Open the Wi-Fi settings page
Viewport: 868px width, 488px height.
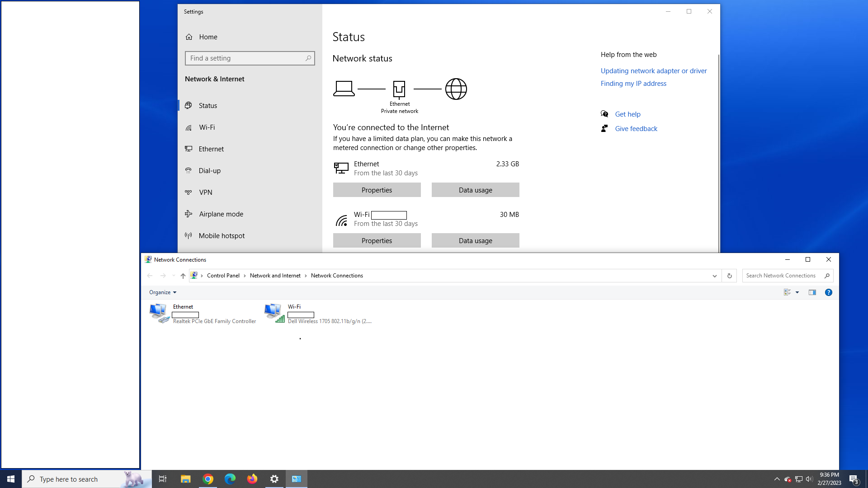(x=207, y=127)
